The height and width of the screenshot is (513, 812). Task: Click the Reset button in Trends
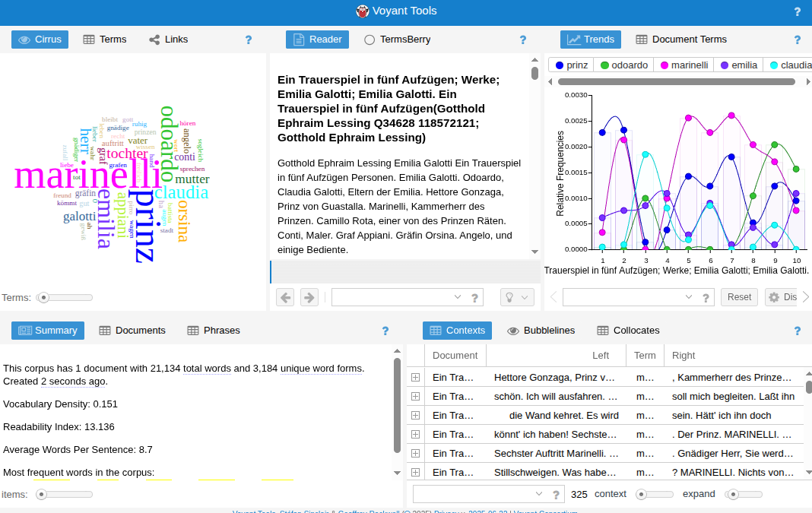tap(739, 297)
